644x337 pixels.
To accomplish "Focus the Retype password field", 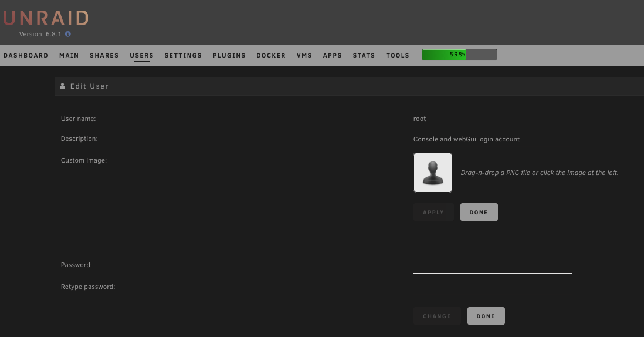I will 493,287.
